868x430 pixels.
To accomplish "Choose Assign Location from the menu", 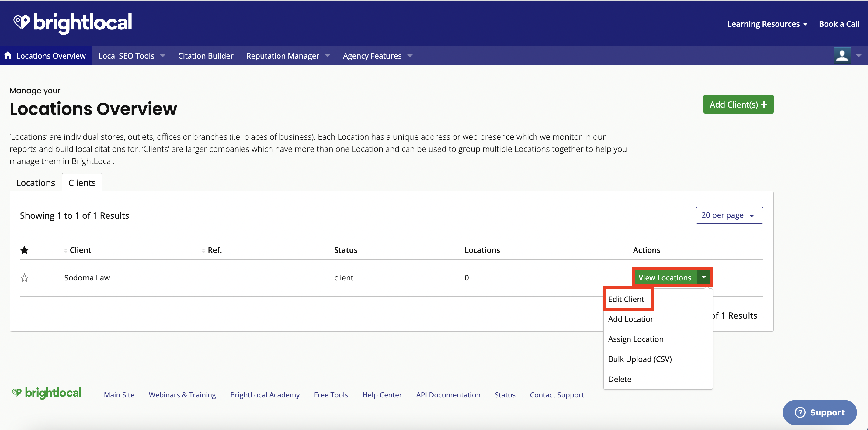I will [x=636, y=339].
